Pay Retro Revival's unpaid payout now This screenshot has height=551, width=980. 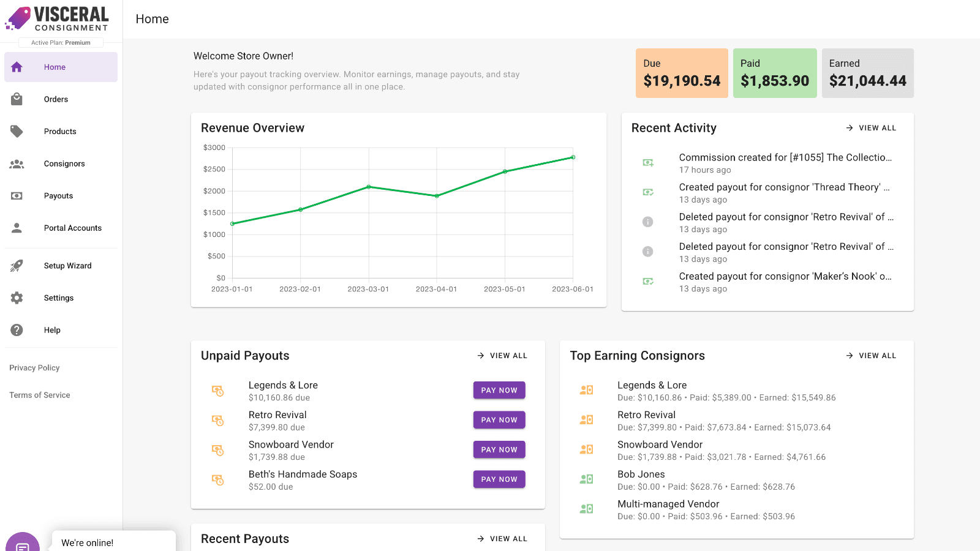[499, 420]
